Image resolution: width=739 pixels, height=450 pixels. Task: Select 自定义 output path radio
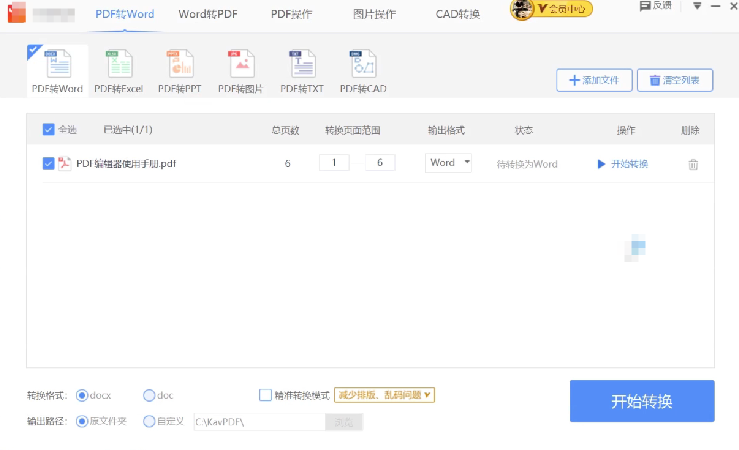click(x=149, y=421)
